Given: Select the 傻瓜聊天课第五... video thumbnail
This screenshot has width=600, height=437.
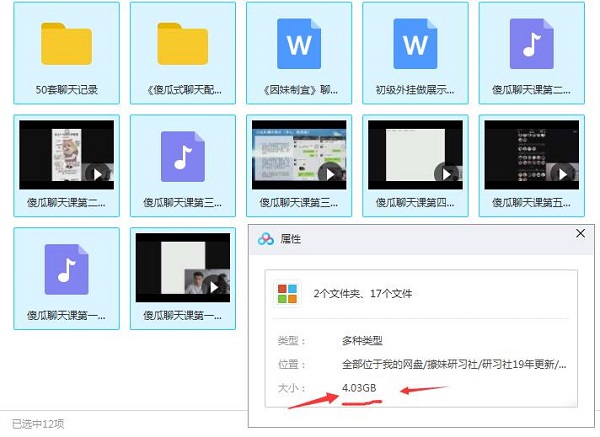Looking at the screenshot, I should (532, 155).
